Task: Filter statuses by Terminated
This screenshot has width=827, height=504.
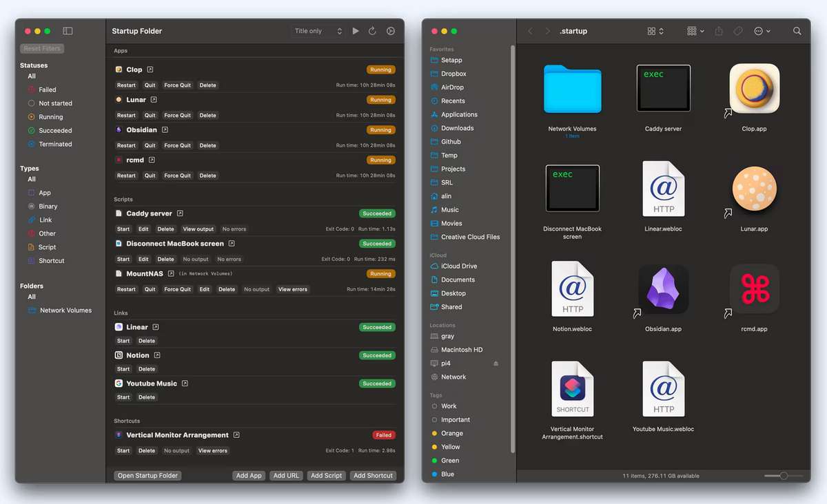Action: (x=50, y=144)
